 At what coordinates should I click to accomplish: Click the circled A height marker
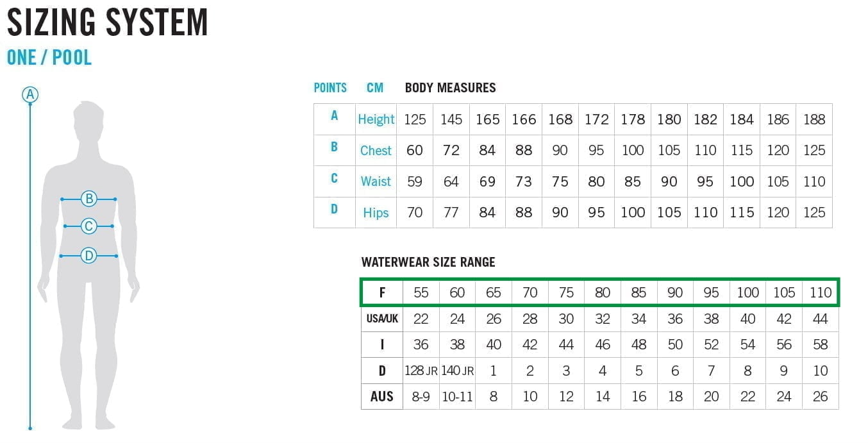30,96
